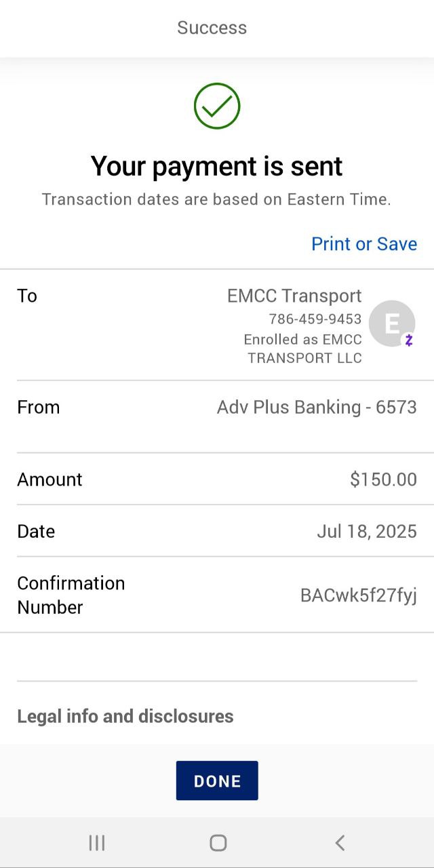Tap the Enrolled as EMCC TRANSPORT LLC text
The image size is (434, 868).
tap(303, 349)
